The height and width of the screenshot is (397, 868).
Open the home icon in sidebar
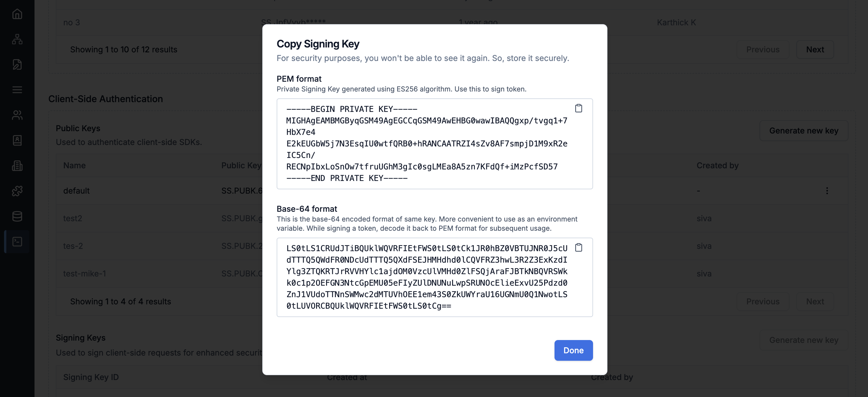click(17, 14)
